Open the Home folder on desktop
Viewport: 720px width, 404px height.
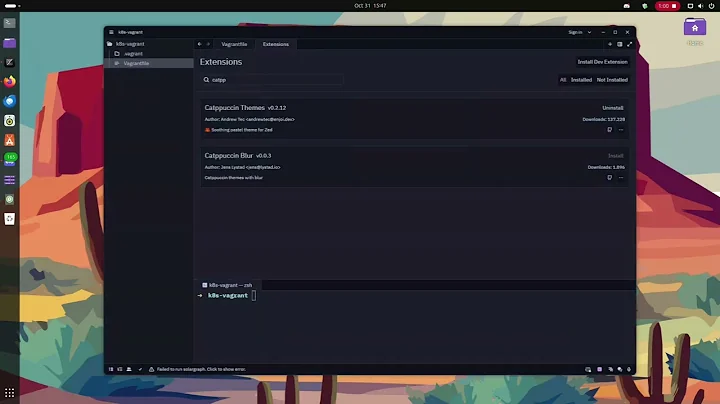pyautogui.click(x=695, y=31)
